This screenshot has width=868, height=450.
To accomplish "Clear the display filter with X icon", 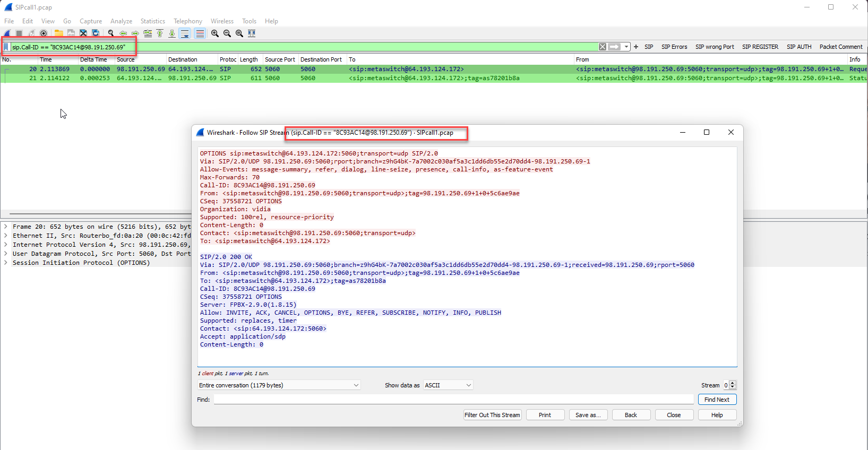I will tap(603, 47).
